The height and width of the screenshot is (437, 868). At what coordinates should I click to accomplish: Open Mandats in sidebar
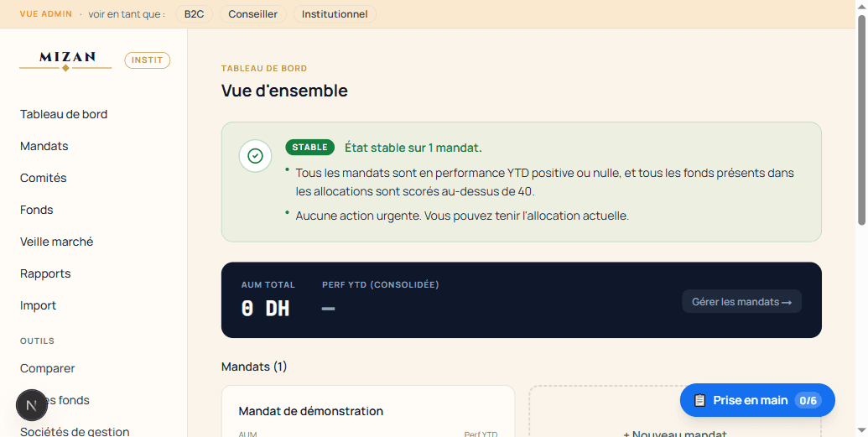point(44,146)
